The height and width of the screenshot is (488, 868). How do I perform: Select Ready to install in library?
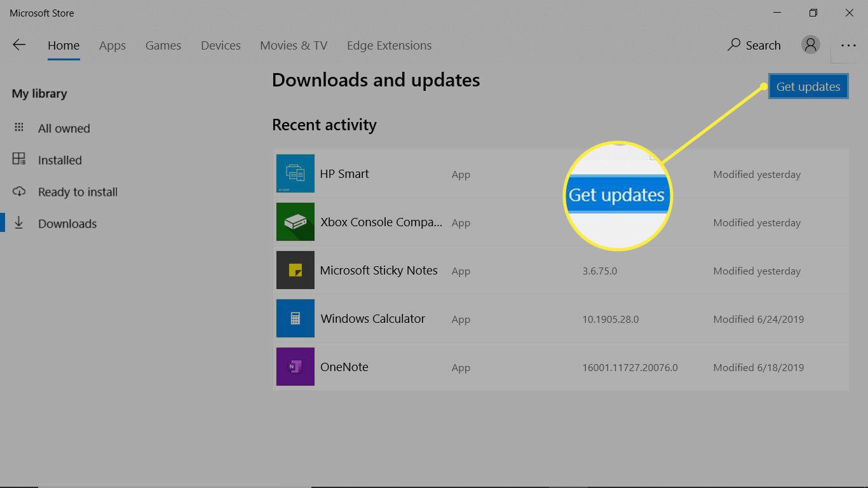[78, 192]
